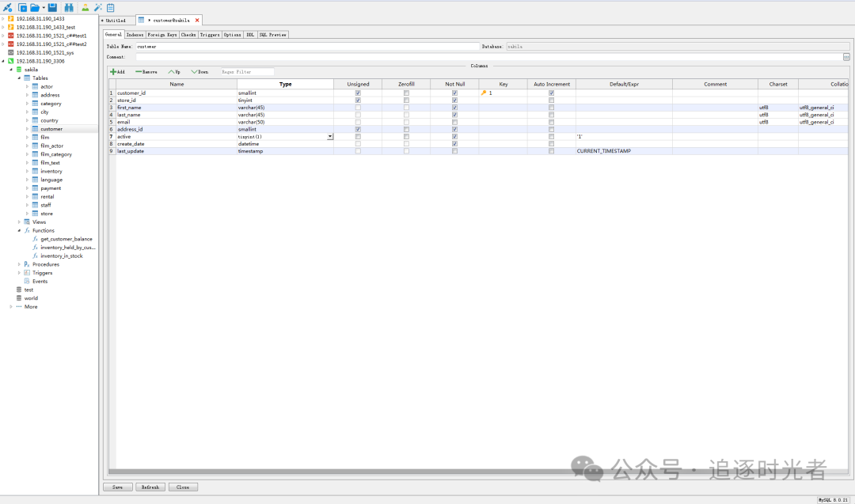Switch to the Foreign Keys tab

click(x=162, y=35)
